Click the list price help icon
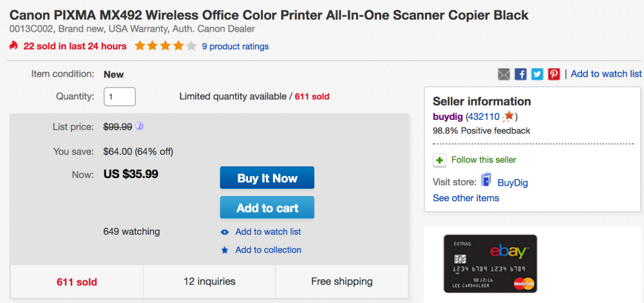 pyautogui.click(x=140, y=126)
